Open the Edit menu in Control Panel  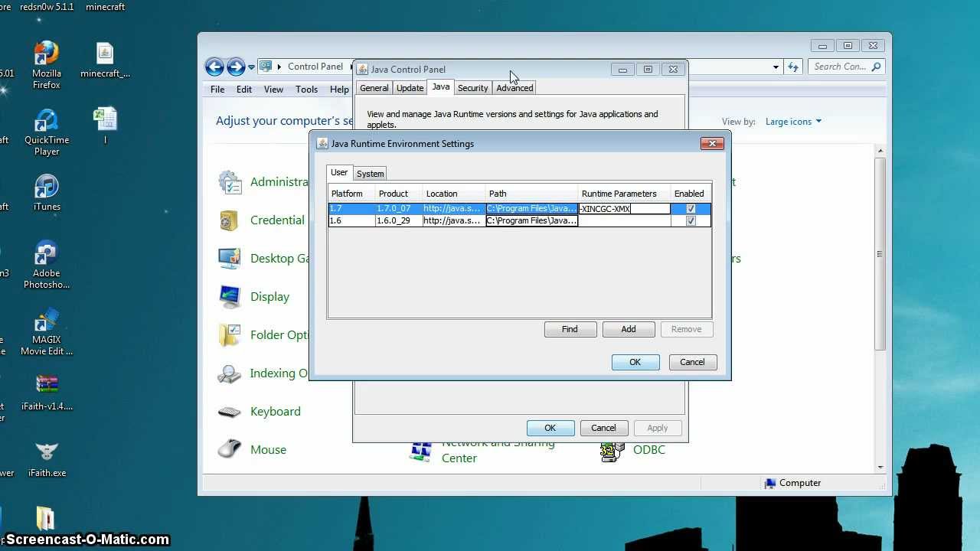[x=244, y=90]
